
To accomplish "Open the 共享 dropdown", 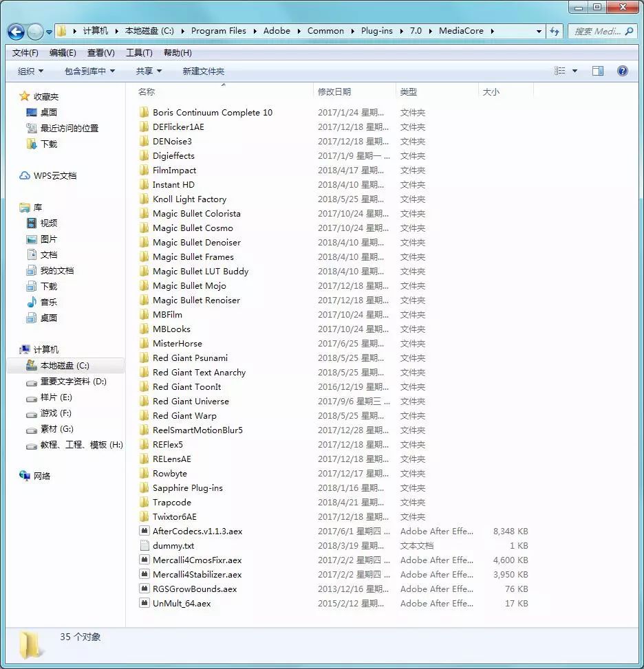I will click(x=148, y=71).
